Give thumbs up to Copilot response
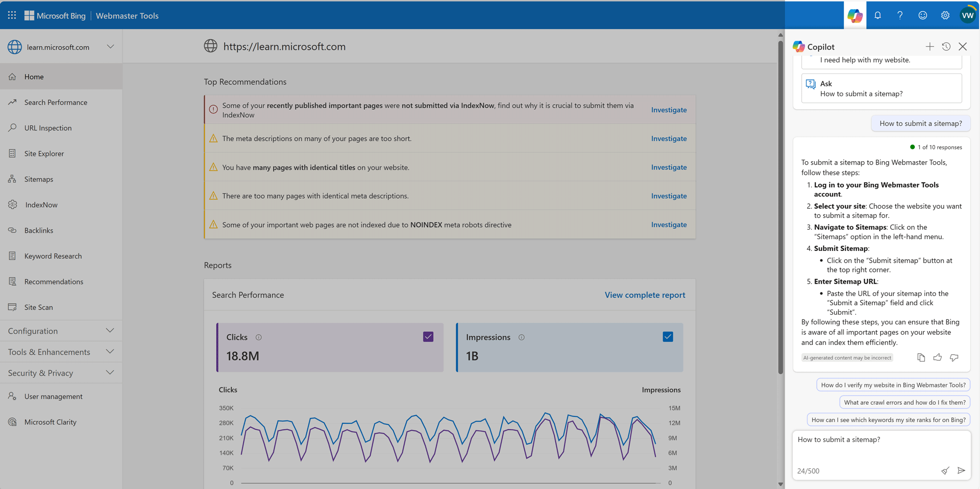Viewport: 980px width, 489px height. pyautogui.click(x=937, y=357)
